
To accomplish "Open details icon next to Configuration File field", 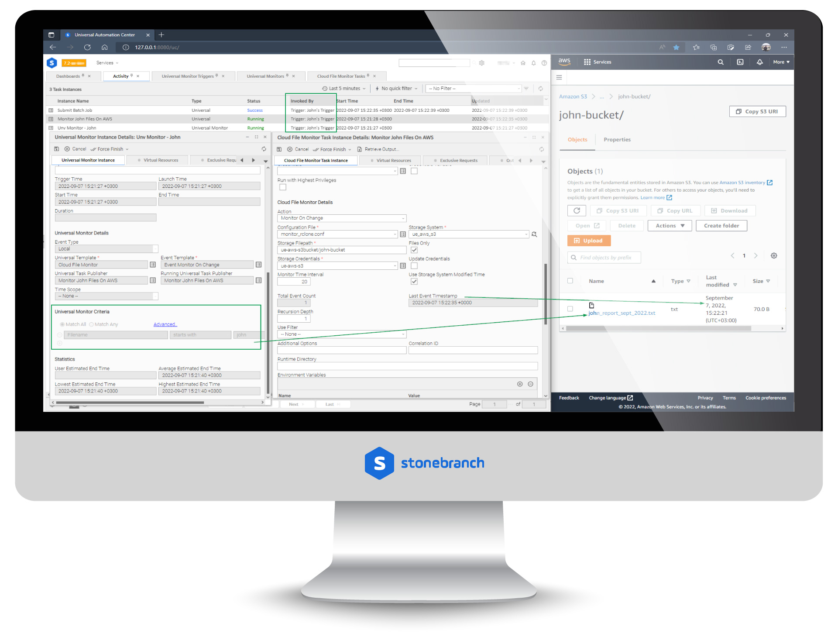I will [403, 234].
